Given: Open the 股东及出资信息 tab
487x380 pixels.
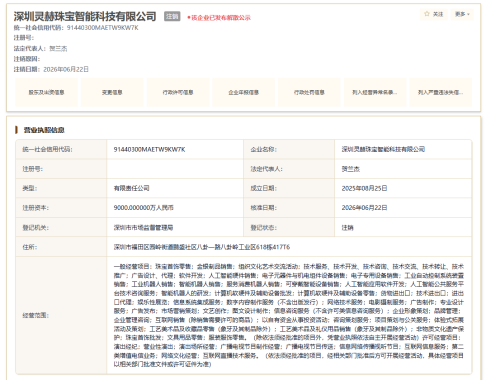Looking at the screenshot, I should [x=46, y=92].
